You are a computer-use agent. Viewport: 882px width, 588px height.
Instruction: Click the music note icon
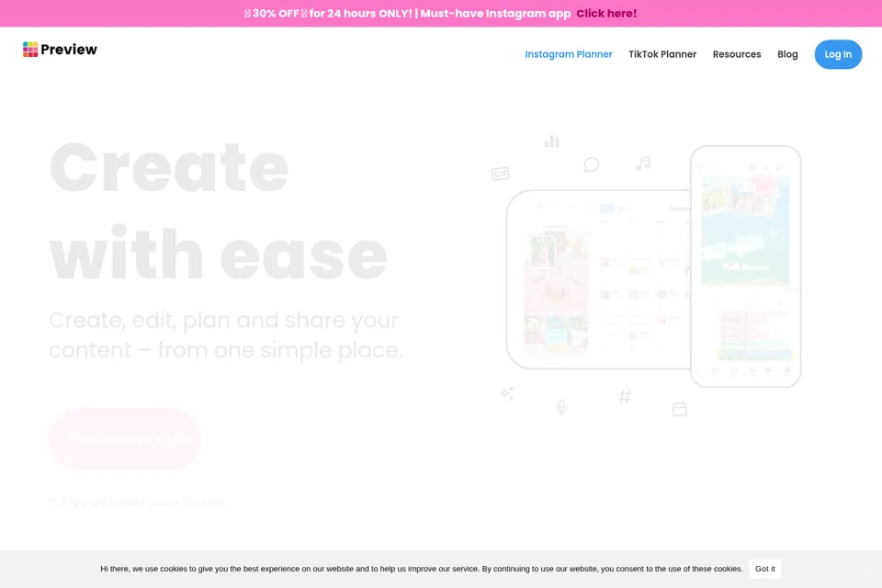[643, 164]
